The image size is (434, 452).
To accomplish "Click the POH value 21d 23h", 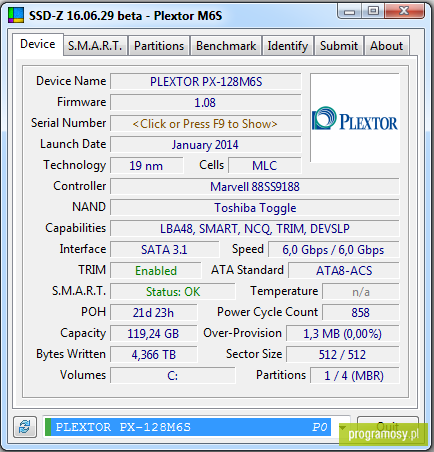I will (x=154, y=313).
